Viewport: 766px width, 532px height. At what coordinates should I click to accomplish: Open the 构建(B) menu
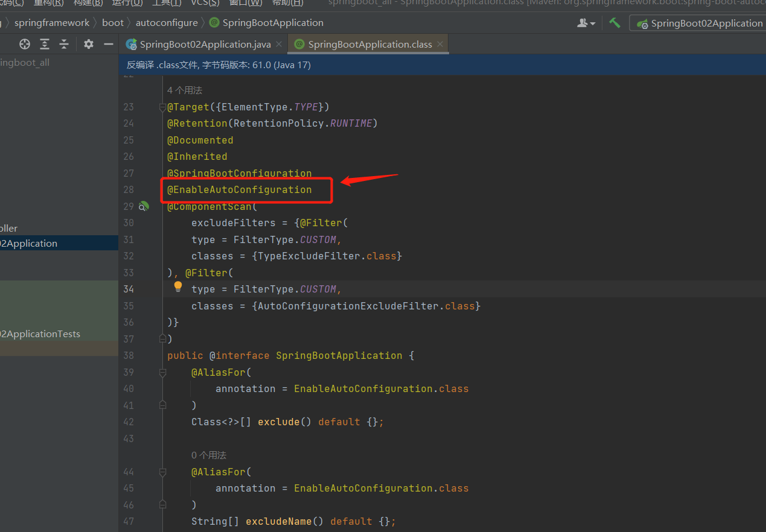(88, 3)
